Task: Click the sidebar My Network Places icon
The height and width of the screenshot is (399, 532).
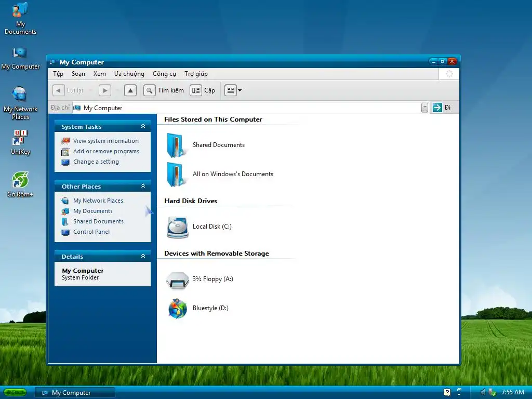Action: [x=65, y=201]
